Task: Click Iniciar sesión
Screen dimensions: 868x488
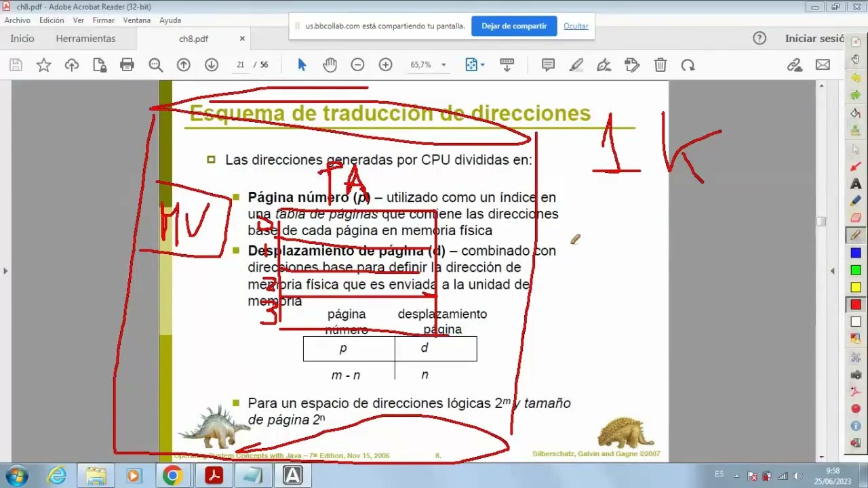Action: click(814, 39)
